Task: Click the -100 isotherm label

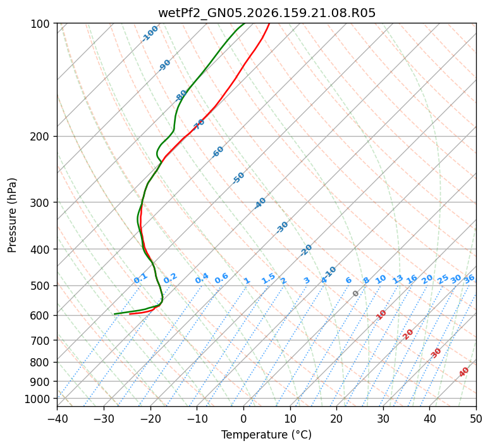Action: (x=150, y=34)
